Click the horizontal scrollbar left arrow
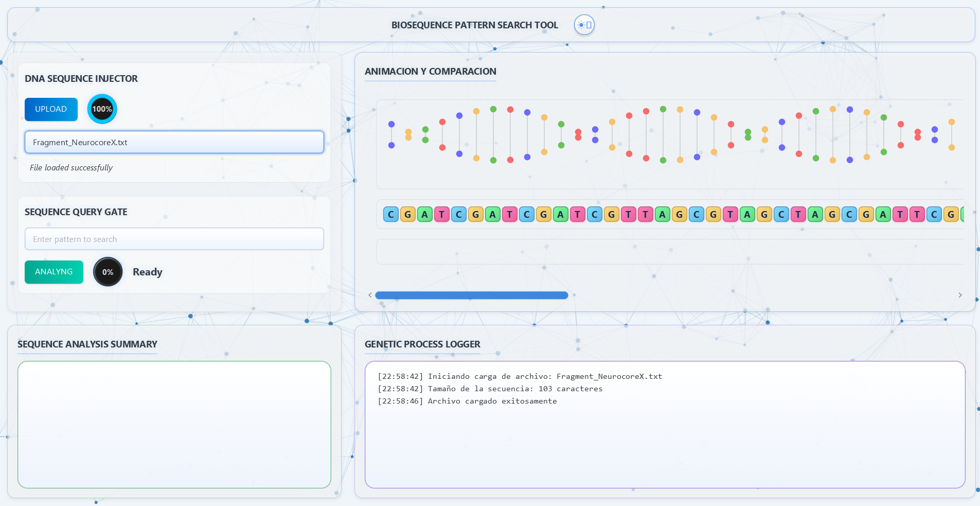Screen dimensions: 980x506 tap(370, 295)
